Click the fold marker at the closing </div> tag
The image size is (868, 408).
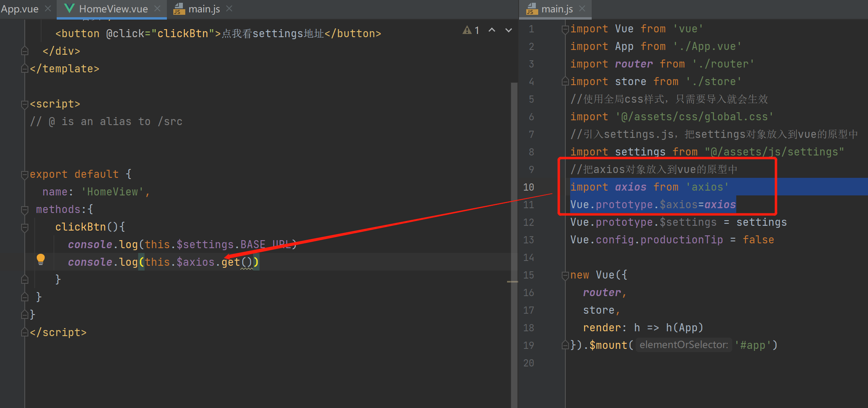[x=25, y=51]
